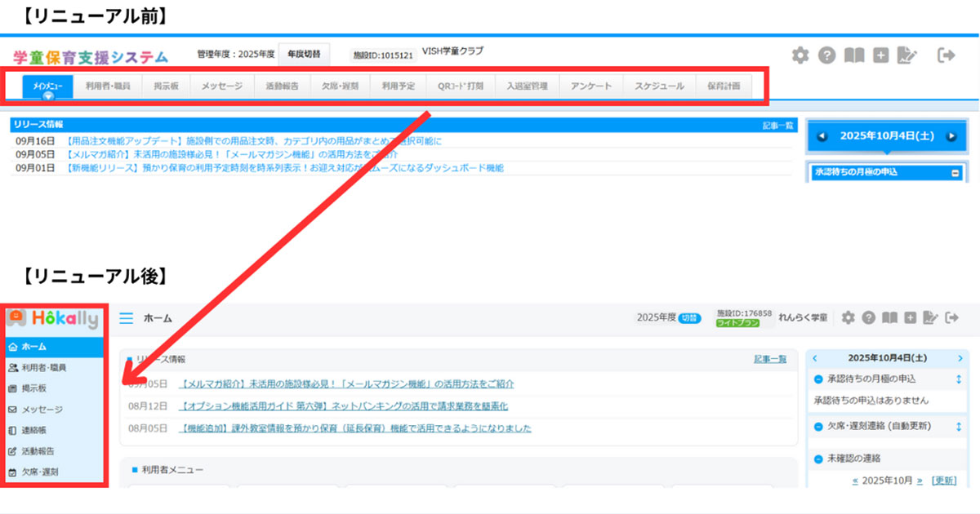Viewport: 980px width, 514px height.
Task: Open the QRコード打刻 tab
Action: click(x=460, y=86)
